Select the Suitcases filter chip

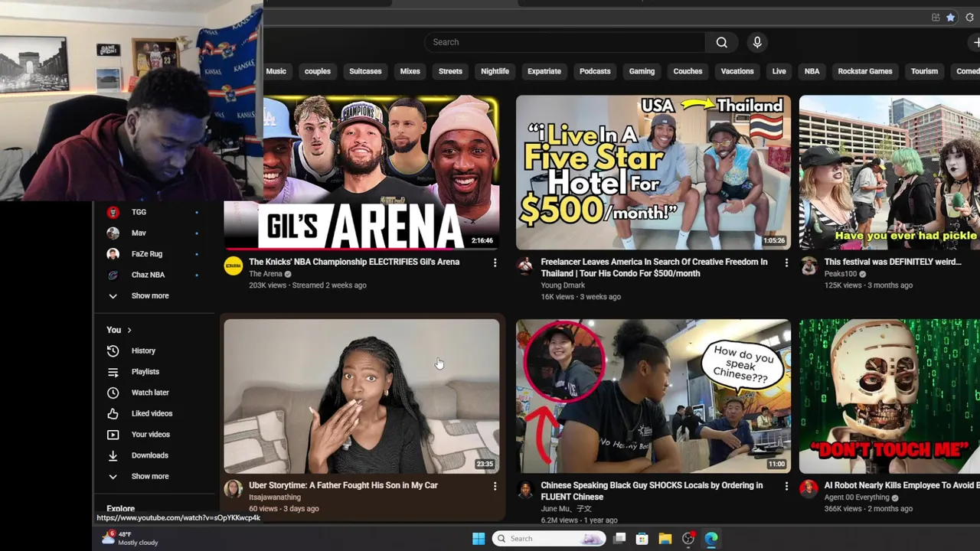click(x=365, y=71)
